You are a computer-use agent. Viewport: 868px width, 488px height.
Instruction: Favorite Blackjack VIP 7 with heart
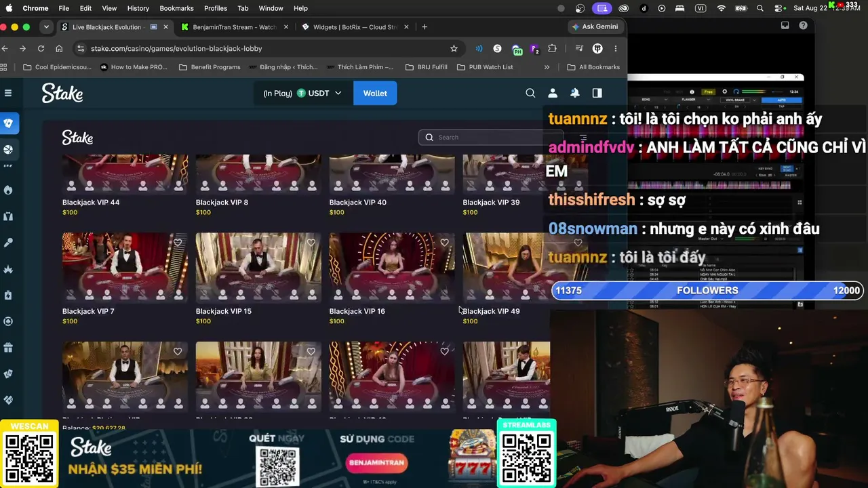coord(178,243)
